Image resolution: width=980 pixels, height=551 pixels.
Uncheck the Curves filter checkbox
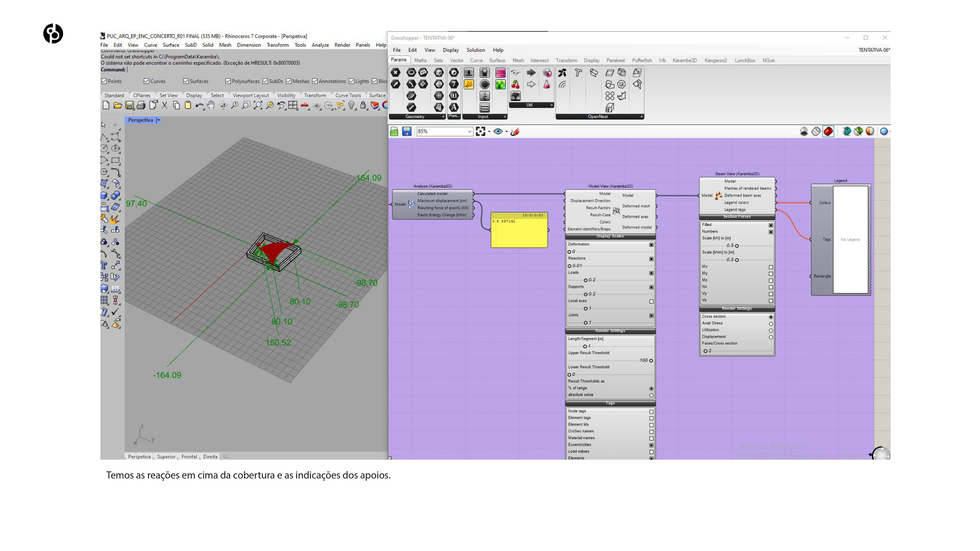(146, 81)
